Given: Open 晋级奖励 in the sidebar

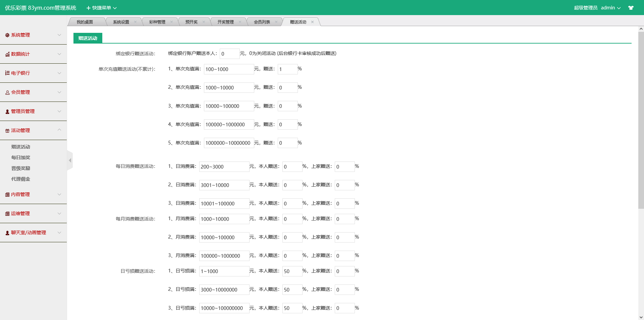Looking at the screenshot, I should click(21, 168).
